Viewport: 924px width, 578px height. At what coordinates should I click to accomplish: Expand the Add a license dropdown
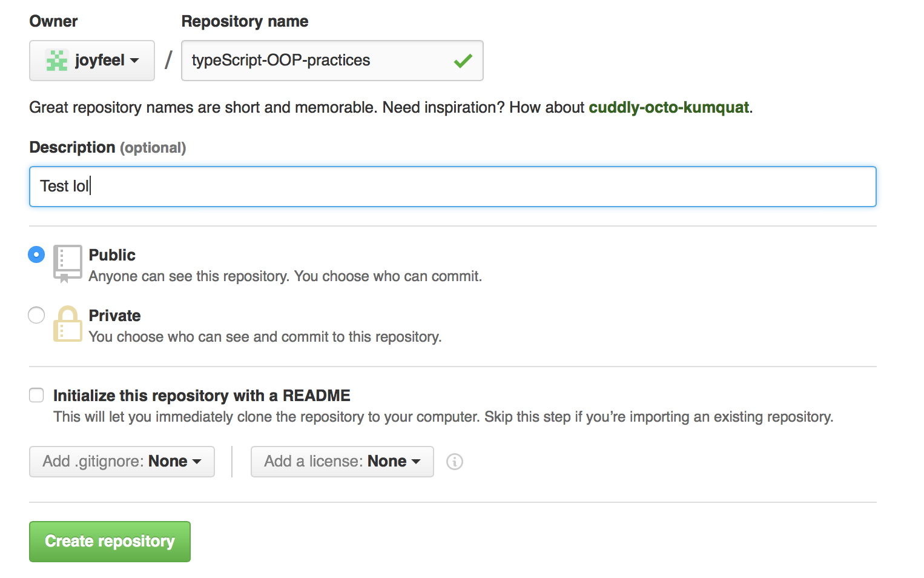(342, 462)
